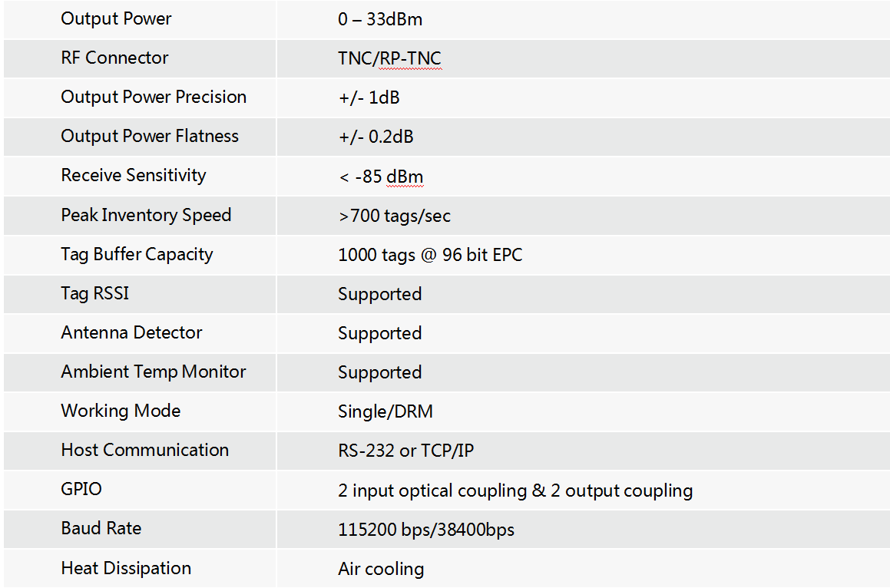Click the RS-232 or TCP/IP value

(405, 451)
